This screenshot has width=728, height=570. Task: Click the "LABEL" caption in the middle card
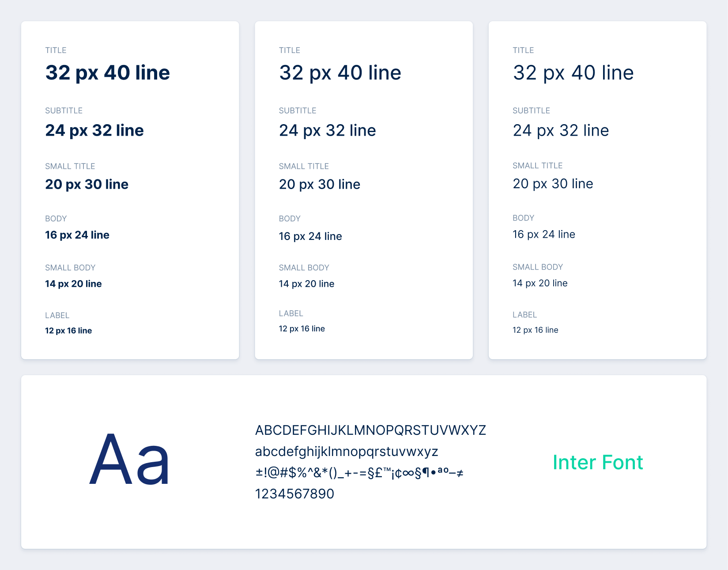pyautogui.click(x=291, y=313)
